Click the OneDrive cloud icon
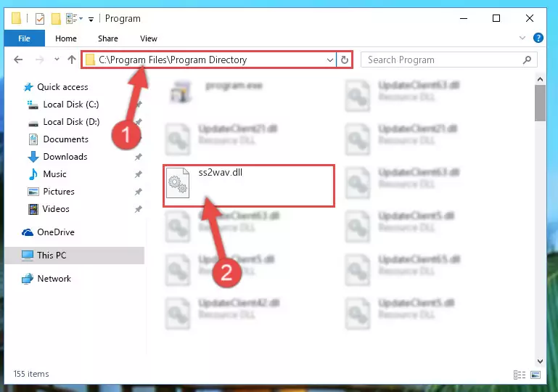The height and width of the screenshot is (392, 558). [x=28, y=232]
